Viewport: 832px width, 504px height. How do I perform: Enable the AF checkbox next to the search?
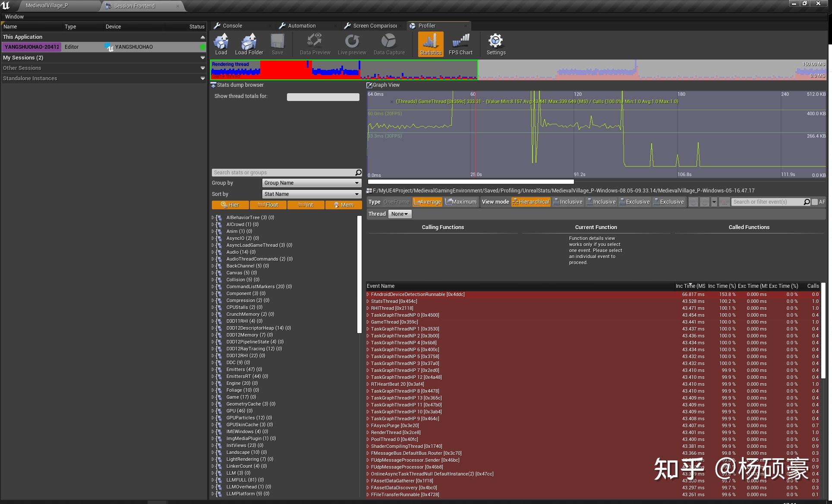coord(815,202)
